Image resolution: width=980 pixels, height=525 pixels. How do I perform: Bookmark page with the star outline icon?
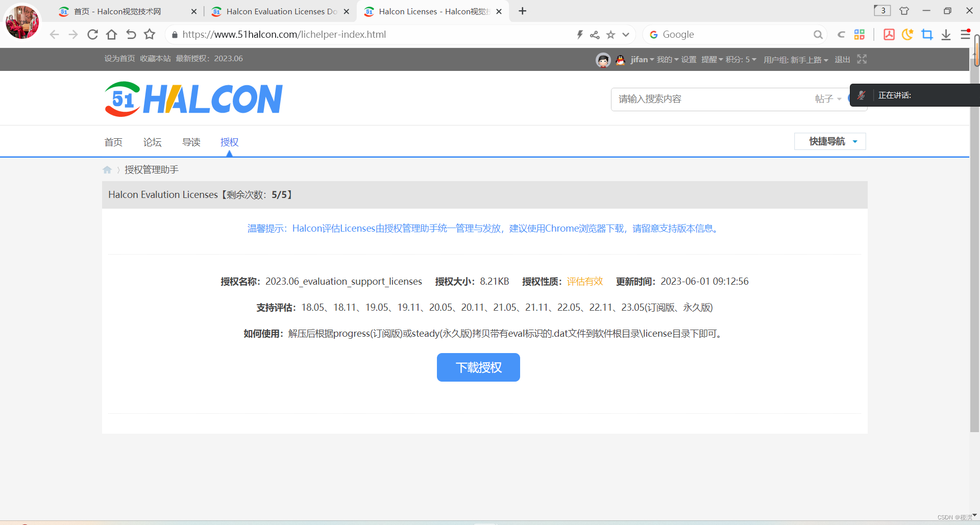pos(150,35)
